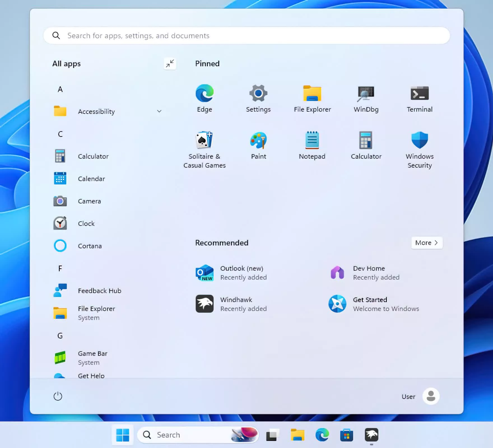
Task: Click the Start menu search field
Action: pos(246,36)
